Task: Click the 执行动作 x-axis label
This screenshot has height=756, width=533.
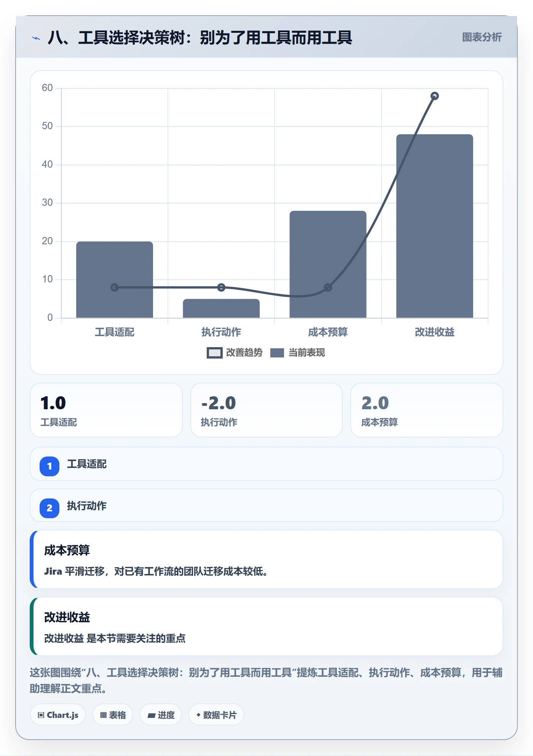Action: click(x=221, y=332)
